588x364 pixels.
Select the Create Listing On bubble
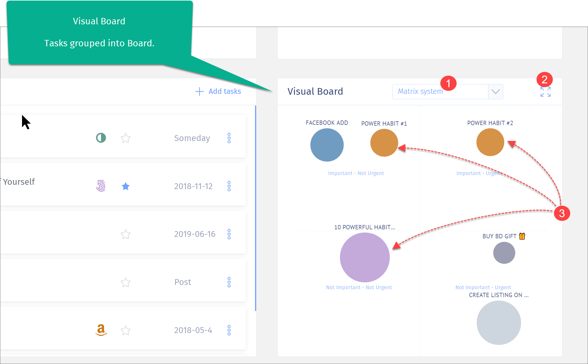point(499,323)
